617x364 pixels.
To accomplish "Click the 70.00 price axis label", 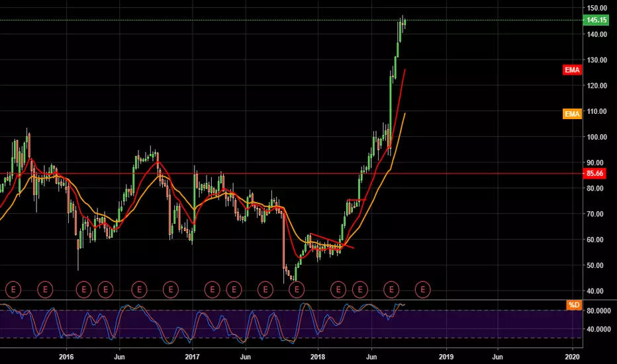I will click(x=595, y=214).
